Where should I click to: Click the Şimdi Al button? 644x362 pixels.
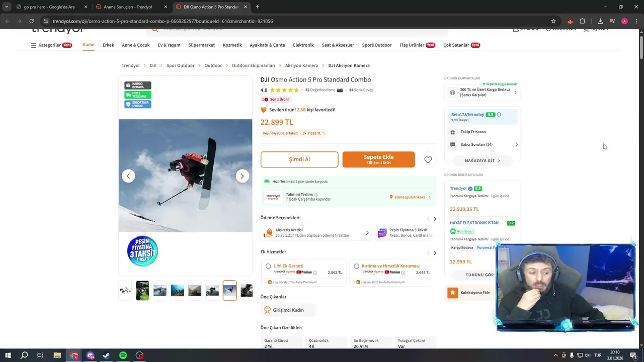click(299, 159)
